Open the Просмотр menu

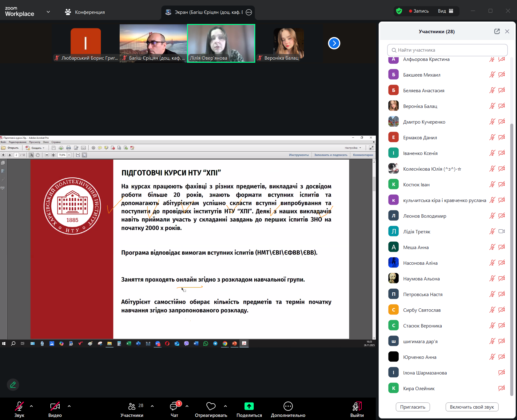(35, 142)
